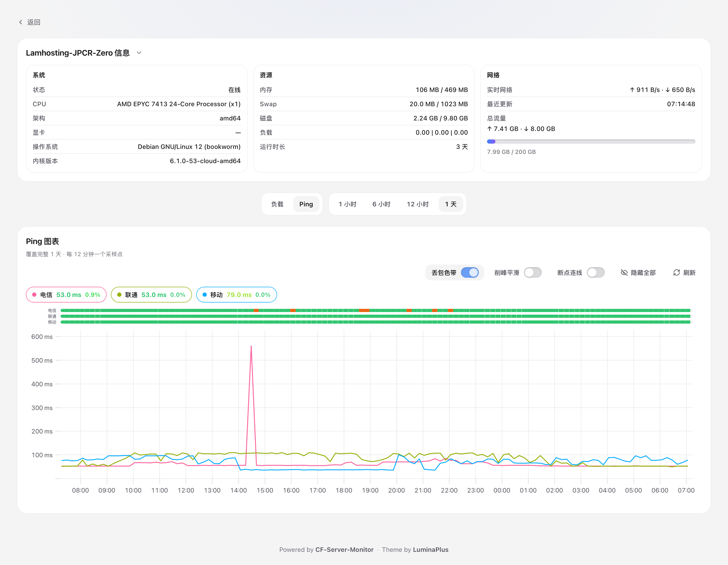Click the 内核版本 value 6.1.0-53-cloud-amd64
This screenshot has width=728, height=565.
[x=205, y=161]
